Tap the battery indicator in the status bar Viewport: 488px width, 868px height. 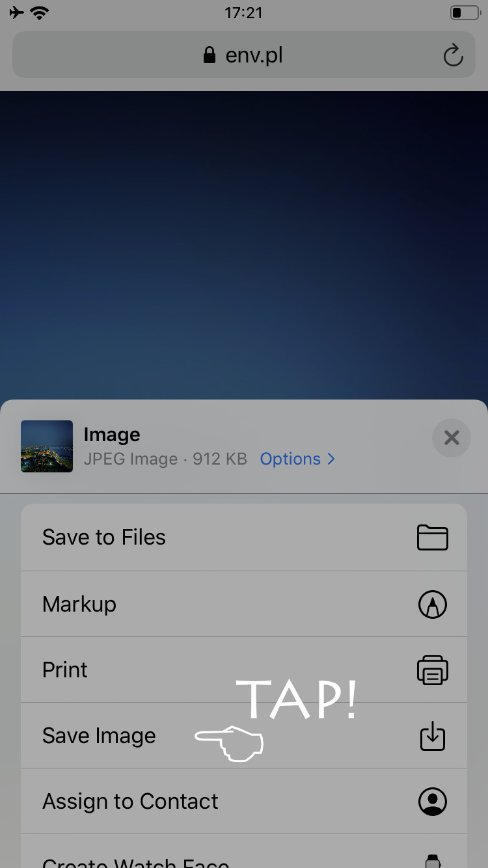[463, 12]
